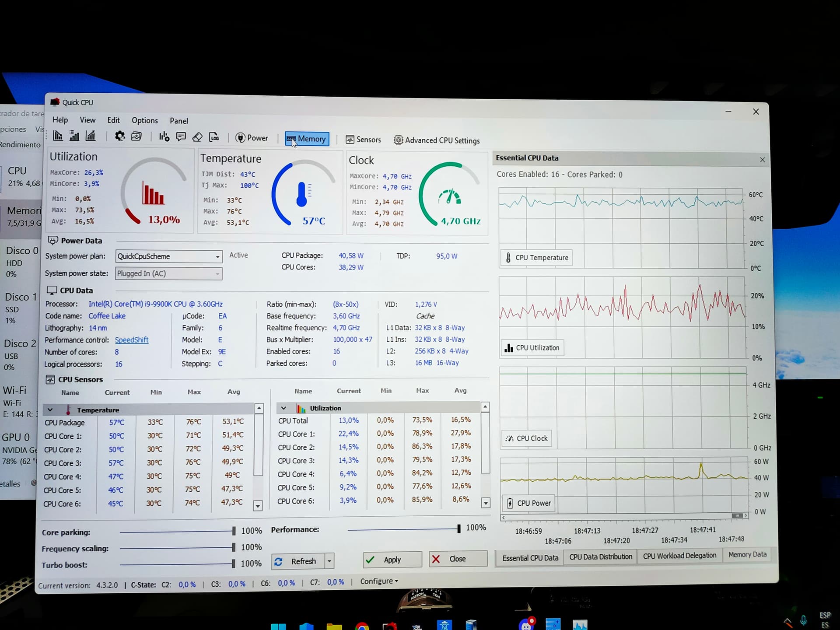Click the picture/screenshot toolbar icon
The width and height of the screenshot is (840, 630).
tap(136, 136)
